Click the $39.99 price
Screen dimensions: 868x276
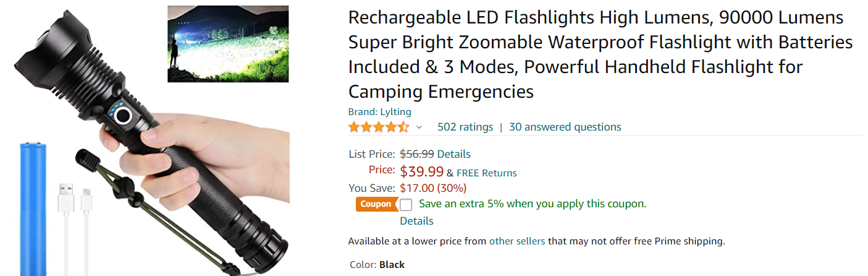pyautogui.click(x=422, y=171)
